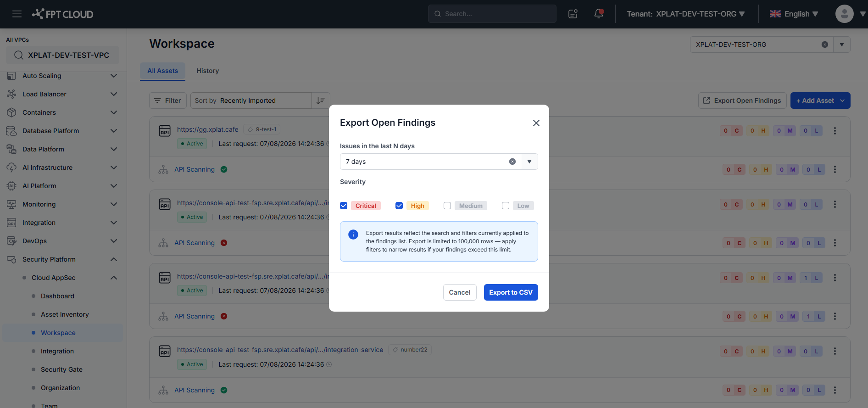868x408 pixels.
Task: Expand the Containers menu
Action: coord(114,112)
